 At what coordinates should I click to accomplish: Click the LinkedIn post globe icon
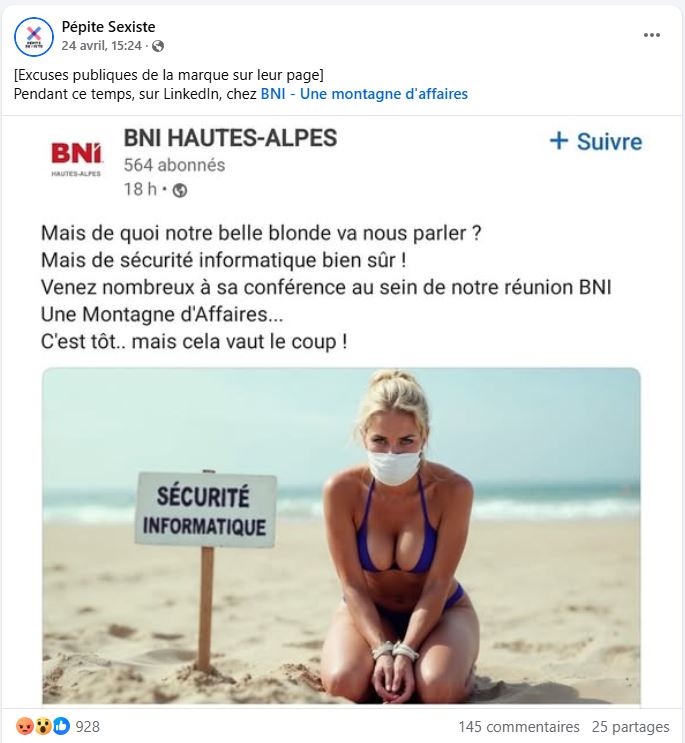[180, 190]
